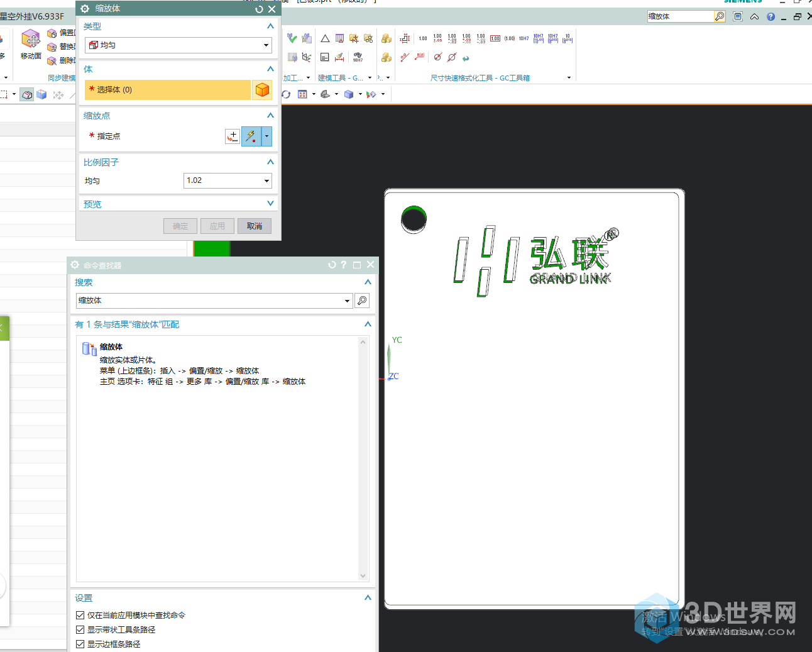This screenshot has width=812, height=652.
Task: Click the 缩放体 search text field in command finder
Action: click(x=209, y=301)
